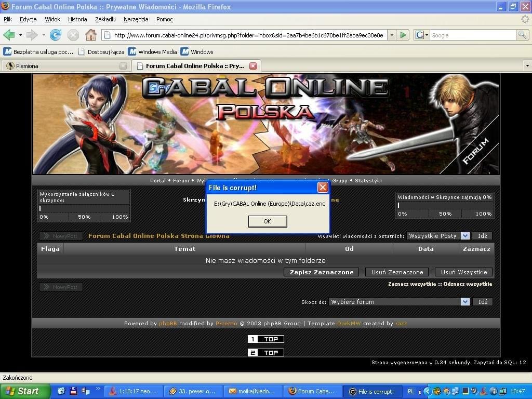Click 'Zapisz Zaznaczone' button

(x=321, y=272)
